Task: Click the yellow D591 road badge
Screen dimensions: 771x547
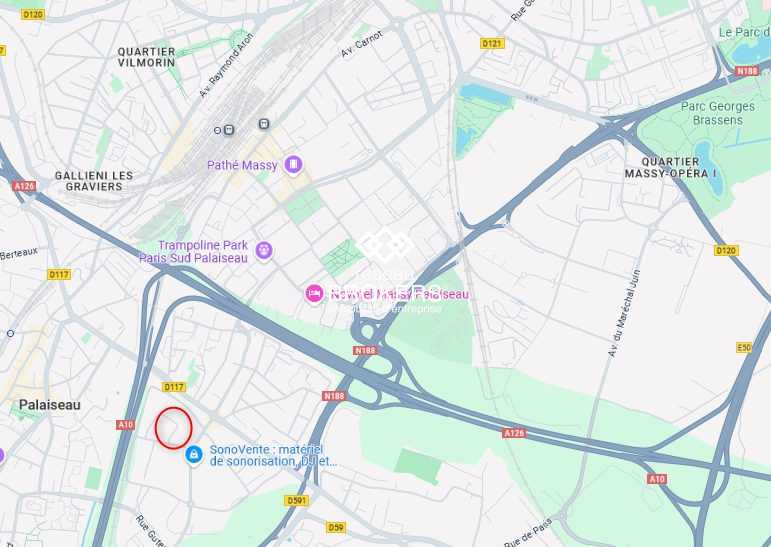Action: click(x=297, y=500)
